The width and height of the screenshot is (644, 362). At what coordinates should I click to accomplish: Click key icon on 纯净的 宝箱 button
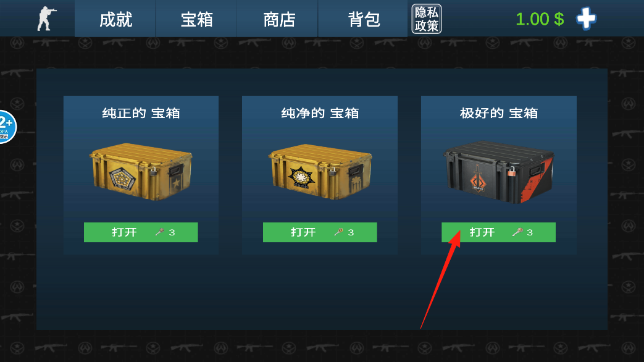338,232
